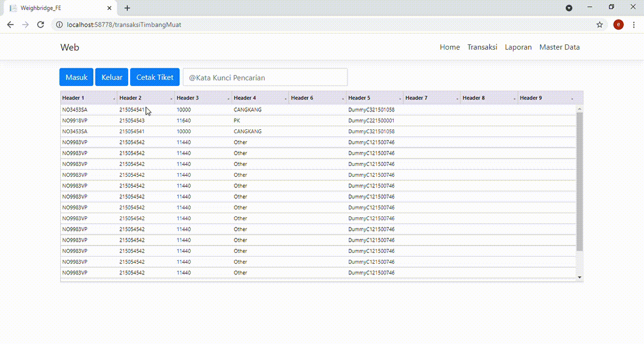Bookmark this page with the star icon
The height and width of the screenshot is (344, 644).
click(x=600, y=25)
